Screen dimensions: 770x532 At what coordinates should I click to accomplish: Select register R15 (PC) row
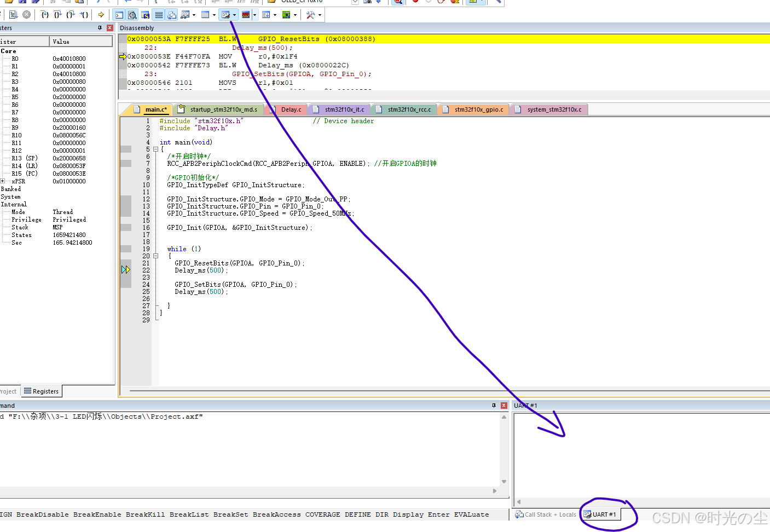pos(57,174)
